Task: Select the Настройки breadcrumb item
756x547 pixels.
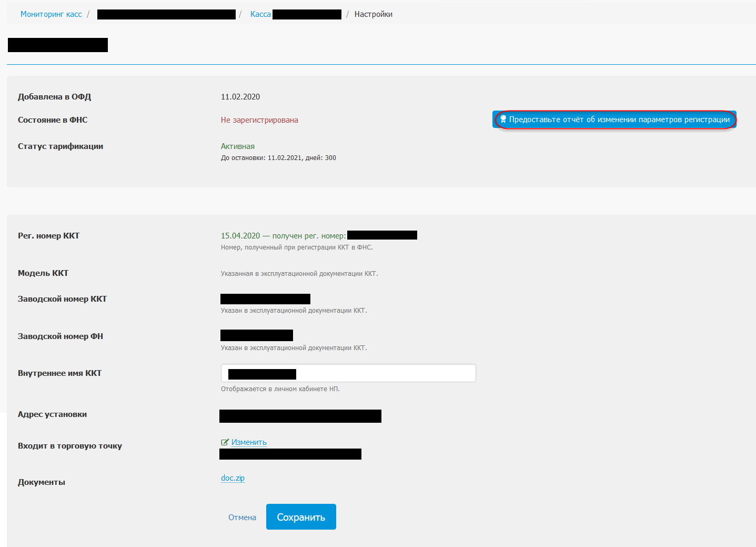Action: point(373,14)
